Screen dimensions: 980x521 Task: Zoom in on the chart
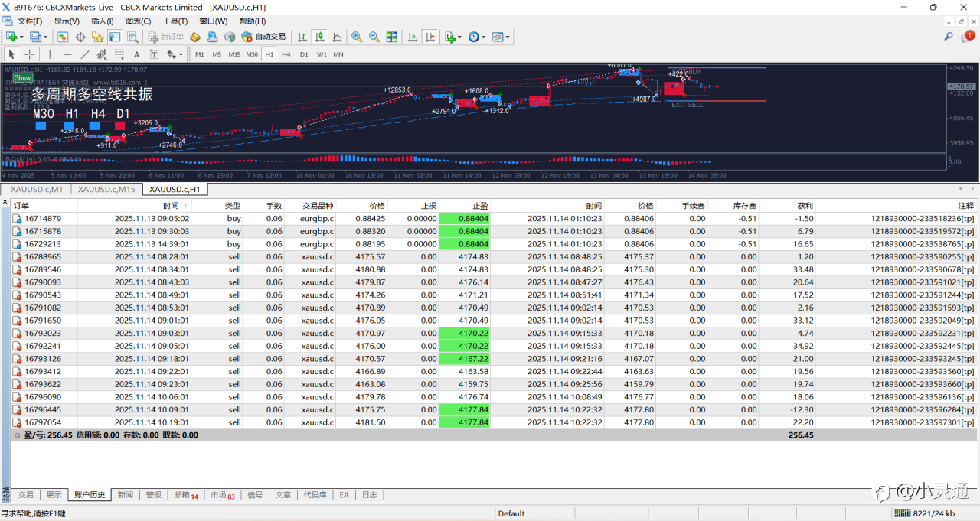pos(357,37)
